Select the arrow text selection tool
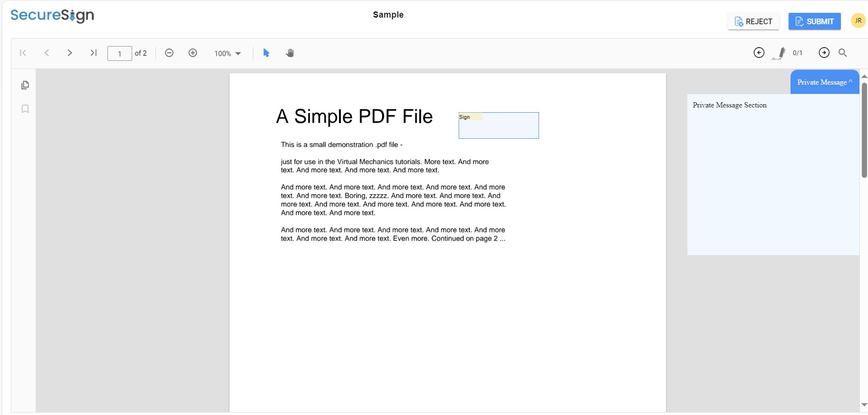The width and height of the screenshot is (868, 415). (267, 53)
